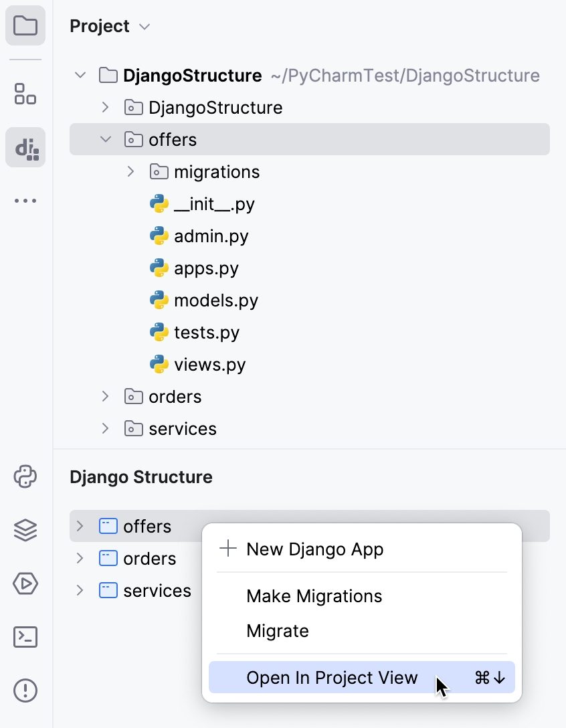Select Make Migrations from the context menu

tap(314, 596)
